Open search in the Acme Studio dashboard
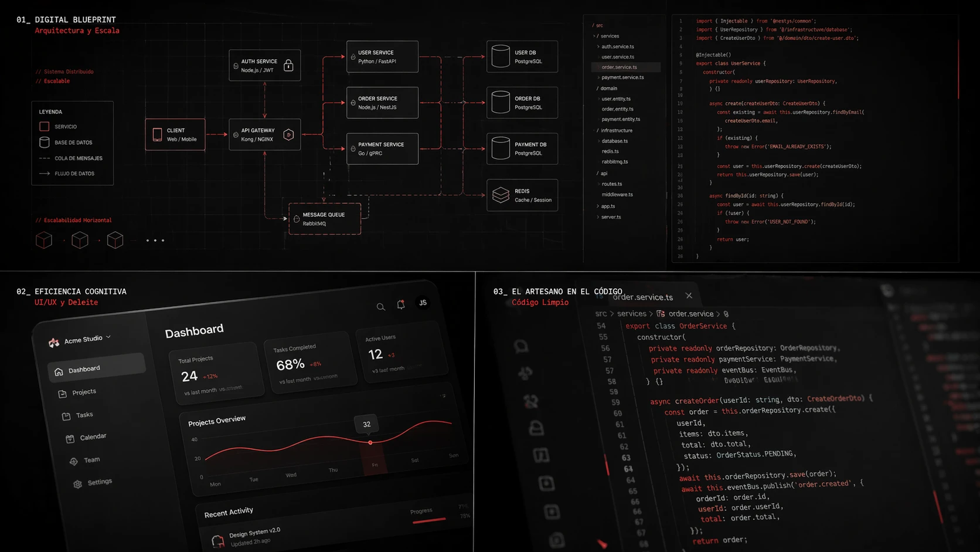The width and height of the screenshot is (980, 552). click(x=380, y=307)
